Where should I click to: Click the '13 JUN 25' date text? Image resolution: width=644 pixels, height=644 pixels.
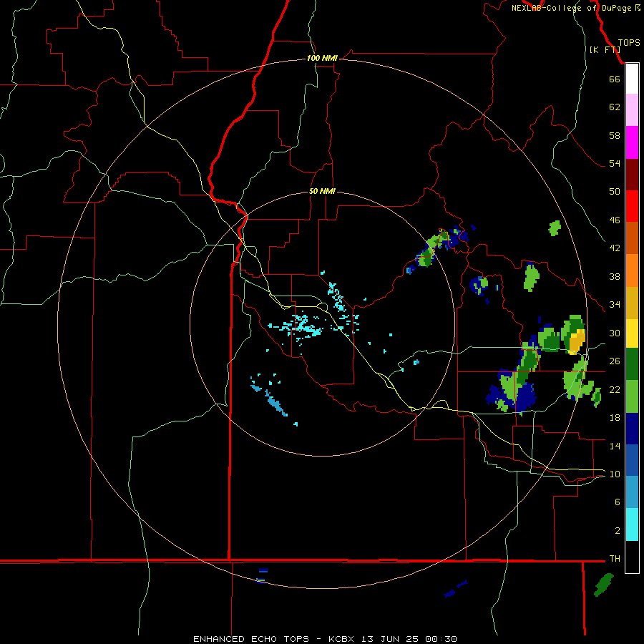390,639
